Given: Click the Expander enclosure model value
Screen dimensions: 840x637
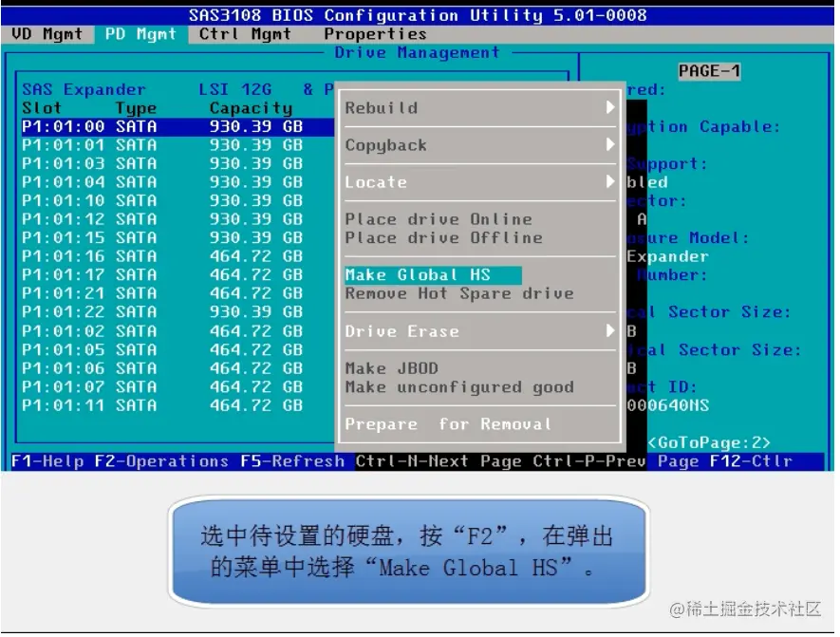Looking at the screenshot, I should (x=667, y=256).
